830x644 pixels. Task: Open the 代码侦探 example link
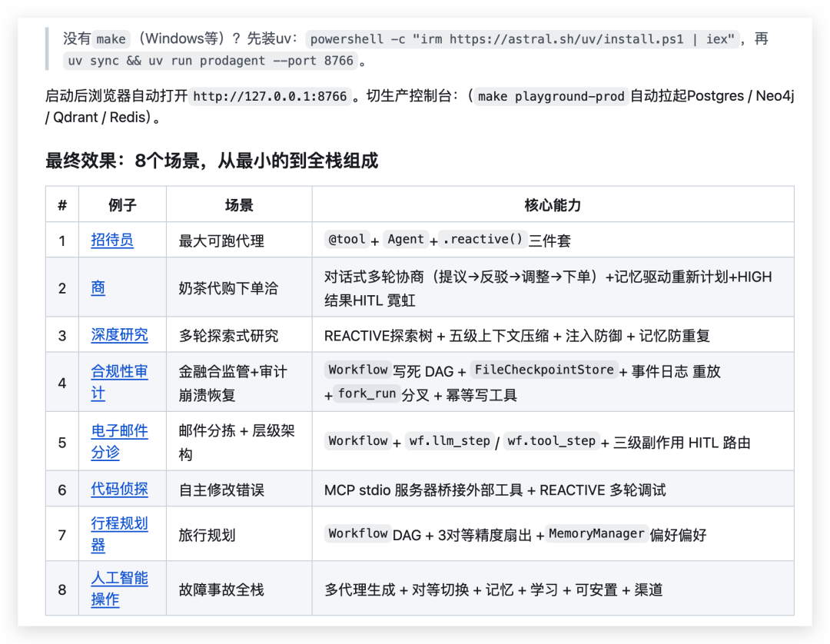click(x=119, y=489)
